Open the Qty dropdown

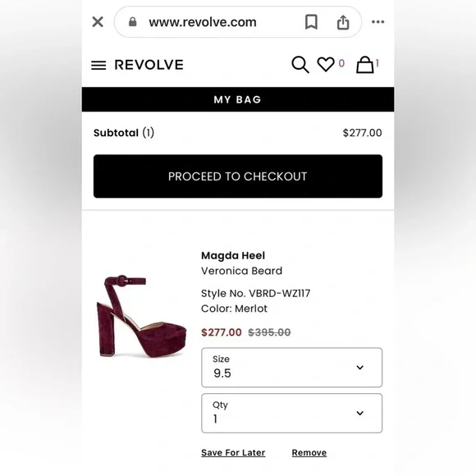pyautogui.click(x=291, y=413)
